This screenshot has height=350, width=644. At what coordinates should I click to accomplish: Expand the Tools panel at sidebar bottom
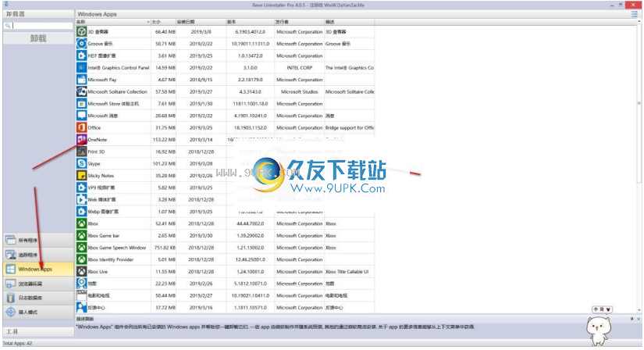[38, 331]
